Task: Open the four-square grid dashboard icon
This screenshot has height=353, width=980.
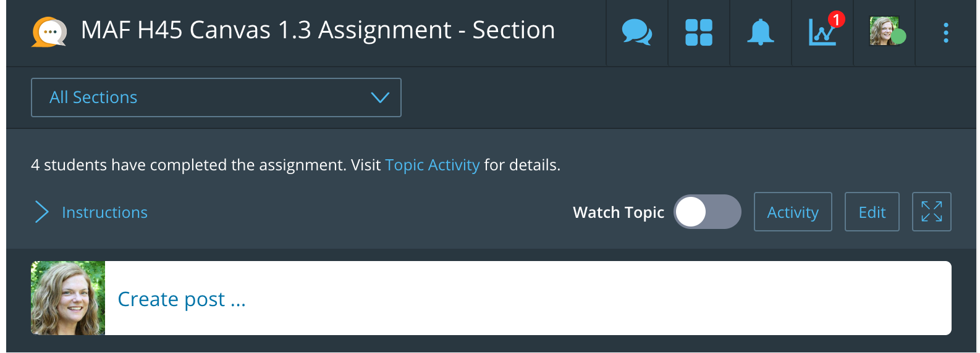Action: click(x=699, y=33)
